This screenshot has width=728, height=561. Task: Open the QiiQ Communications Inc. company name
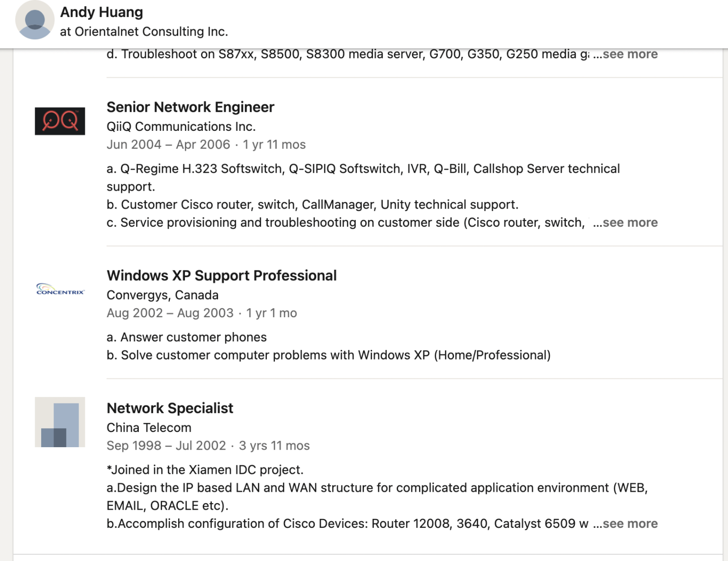181,127
